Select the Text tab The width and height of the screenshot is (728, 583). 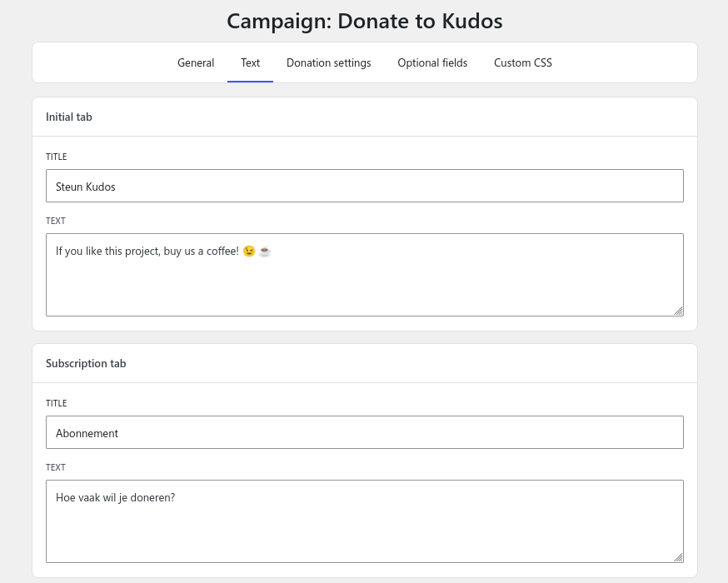pos(250,62)
